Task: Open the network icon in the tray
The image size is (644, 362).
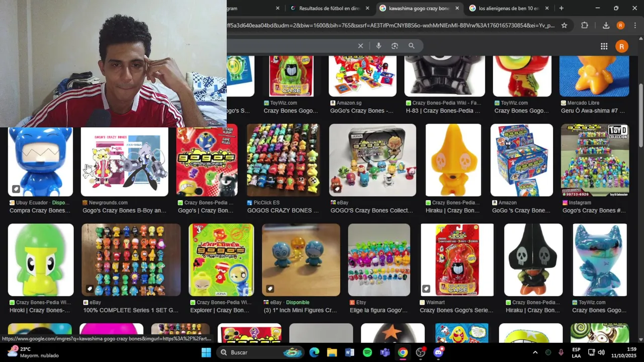Action: click(x=592, y=352)
